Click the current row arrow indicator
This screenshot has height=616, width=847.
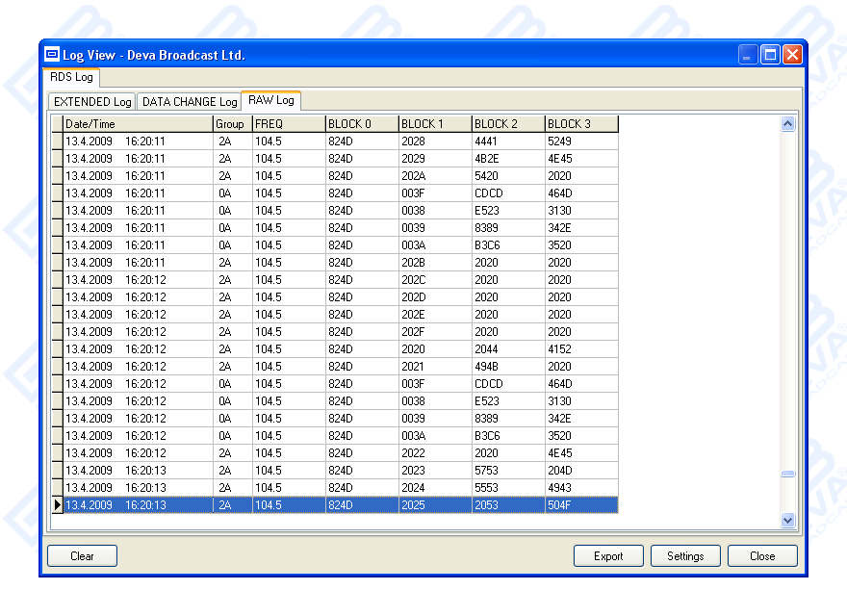tap(57, 505)
